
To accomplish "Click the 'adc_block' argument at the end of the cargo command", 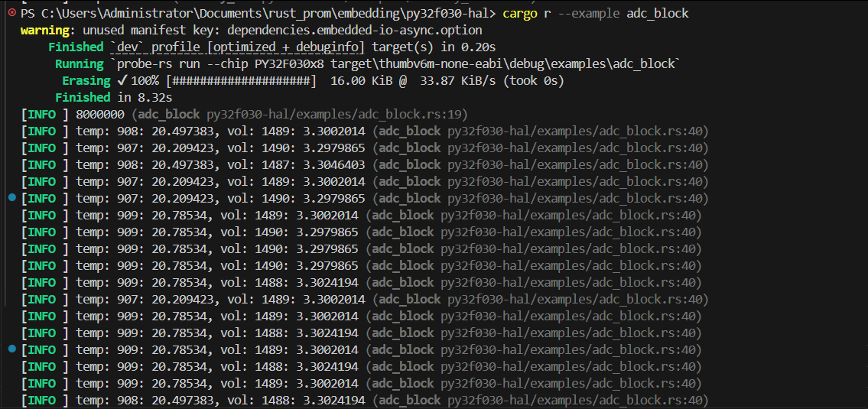I will (658, 13).
